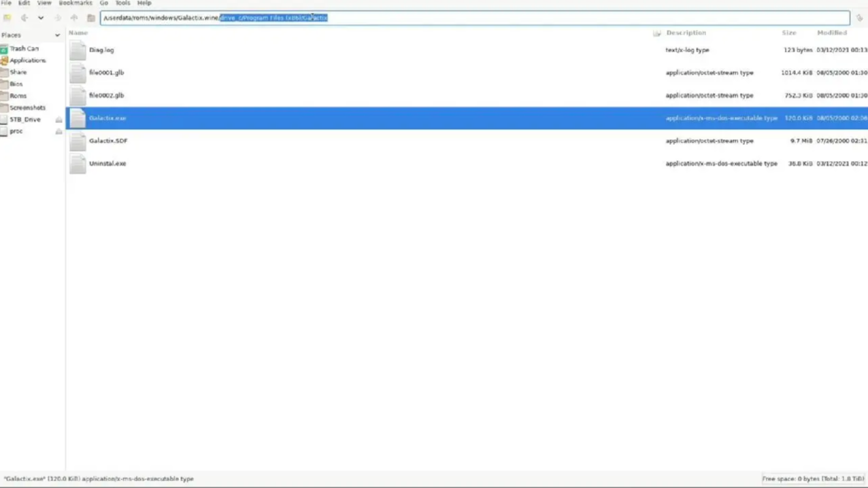Sort files by the Description column header
The height and width of the screenshot is (488, 868).
click(686, 33)
